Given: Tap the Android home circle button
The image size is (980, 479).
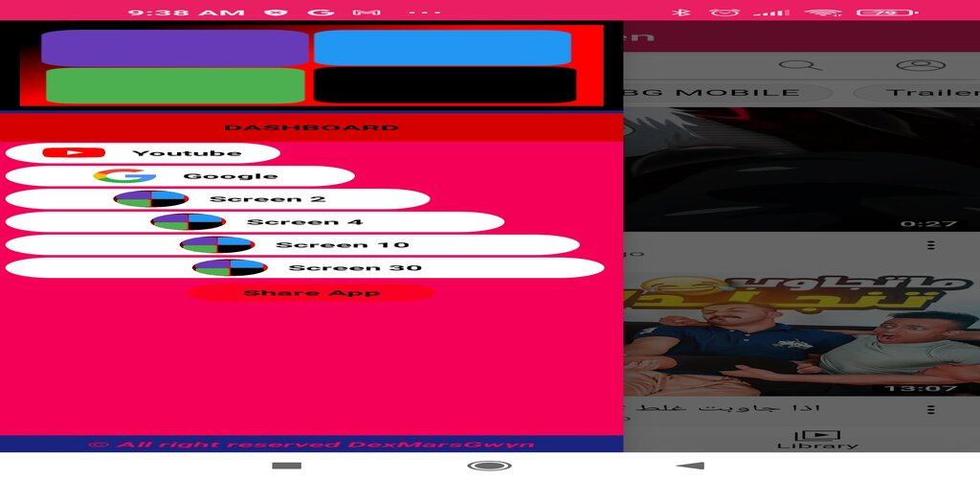Looking at the screenshot, I should tap(489, 466).
